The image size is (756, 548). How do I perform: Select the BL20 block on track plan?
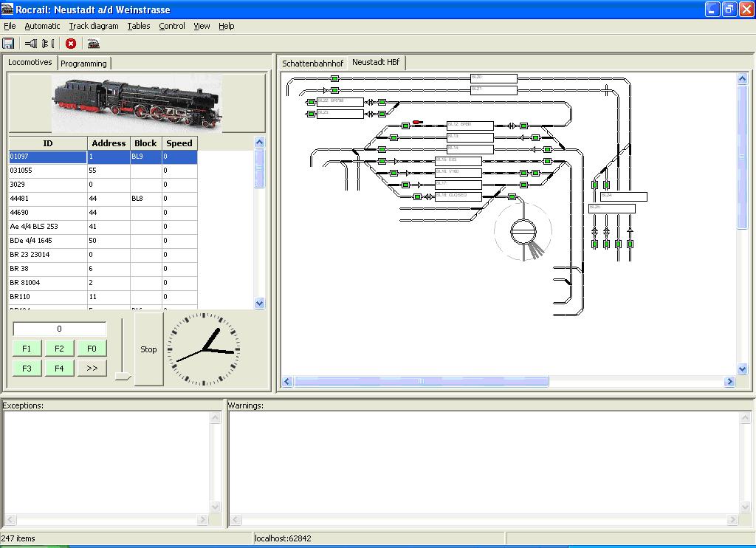tap(493, 78)
